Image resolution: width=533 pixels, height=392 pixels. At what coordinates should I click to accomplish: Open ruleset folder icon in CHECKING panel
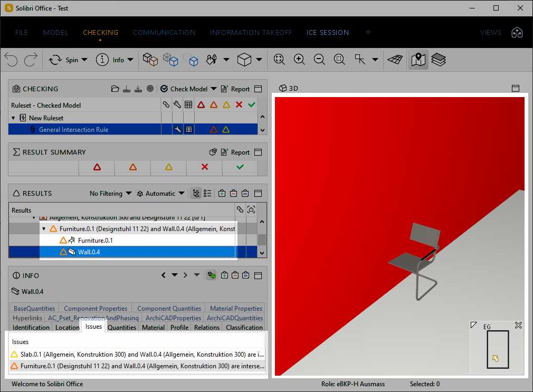[x=115, y=89]
